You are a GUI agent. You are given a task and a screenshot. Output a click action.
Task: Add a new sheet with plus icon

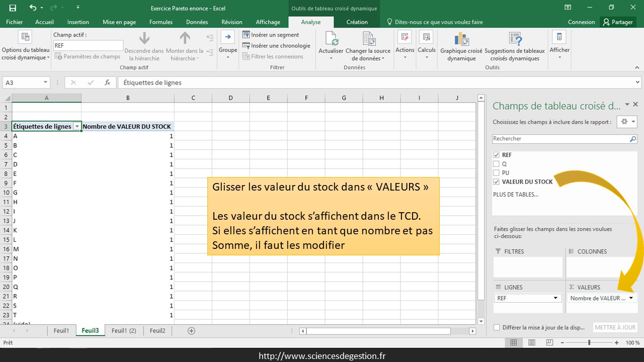(x=191, y=331)
